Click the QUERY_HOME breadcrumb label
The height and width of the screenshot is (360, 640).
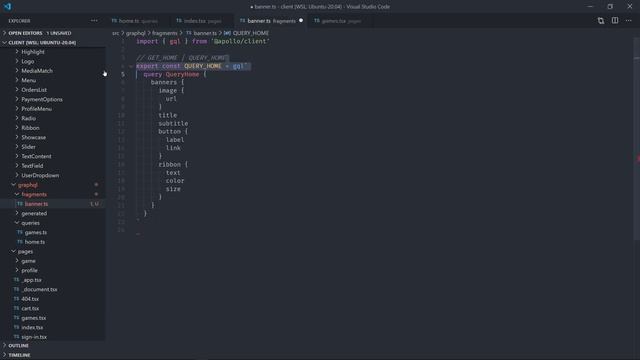pos(251,33)
